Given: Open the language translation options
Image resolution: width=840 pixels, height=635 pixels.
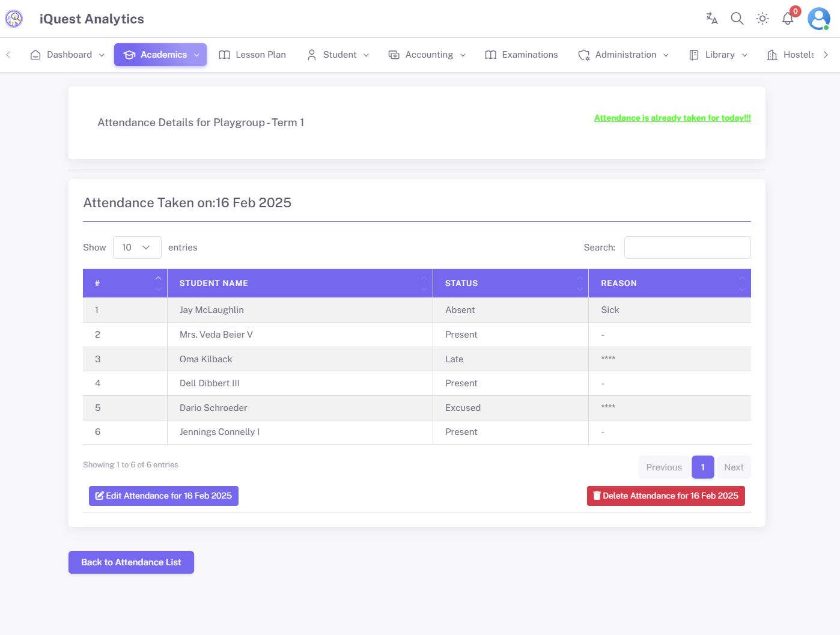Looking at the screenshot, I should tap(711, 19).
